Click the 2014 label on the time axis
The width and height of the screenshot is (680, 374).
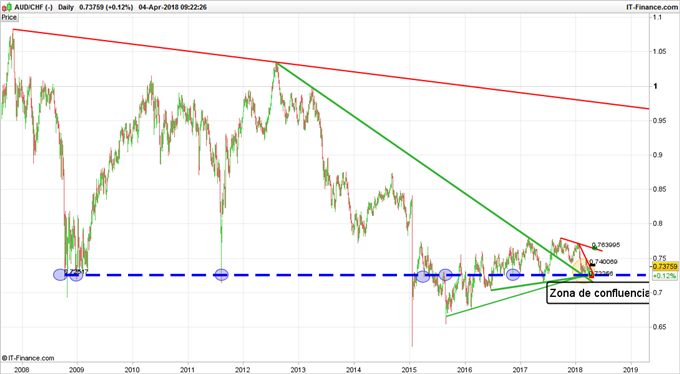pyautogui.click(x=354, y=370)
